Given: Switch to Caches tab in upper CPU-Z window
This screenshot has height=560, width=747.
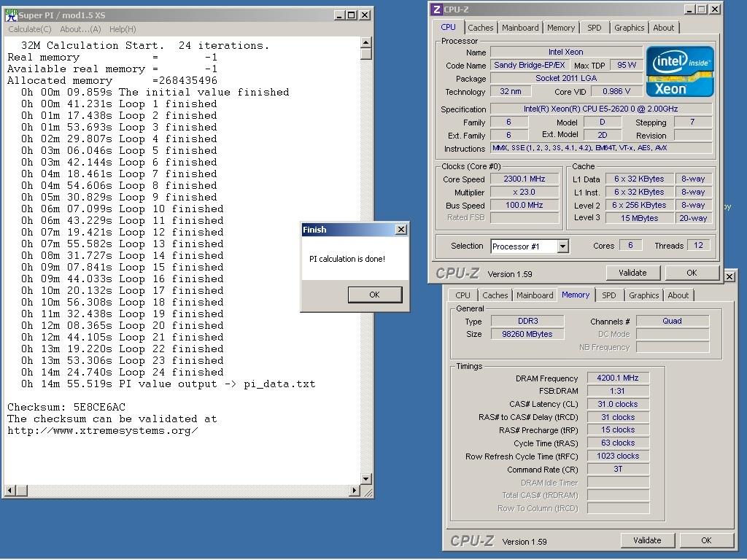Looking at the screenshot, I should (480, 28).
